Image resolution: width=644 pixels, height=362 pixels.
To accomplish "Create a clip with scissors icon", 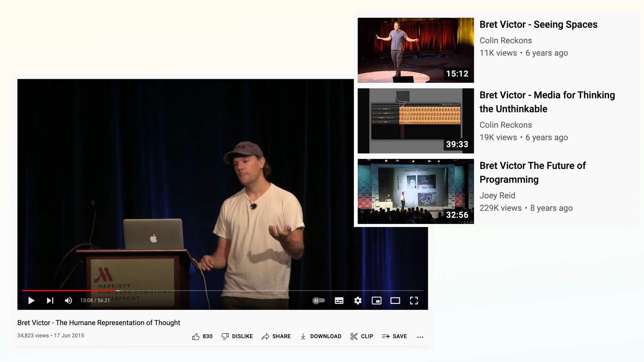I will [362, 336].
